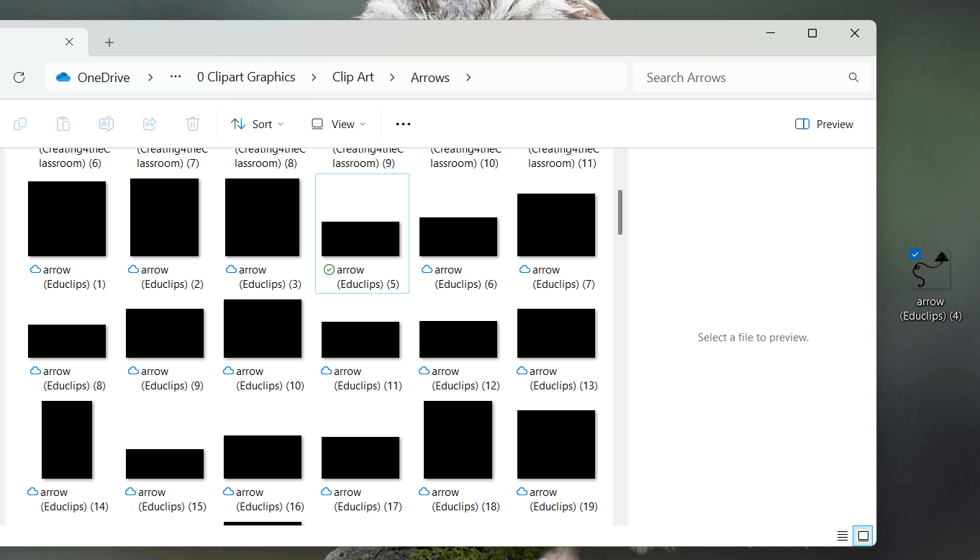Open the View dropdown

coord(337,124)
